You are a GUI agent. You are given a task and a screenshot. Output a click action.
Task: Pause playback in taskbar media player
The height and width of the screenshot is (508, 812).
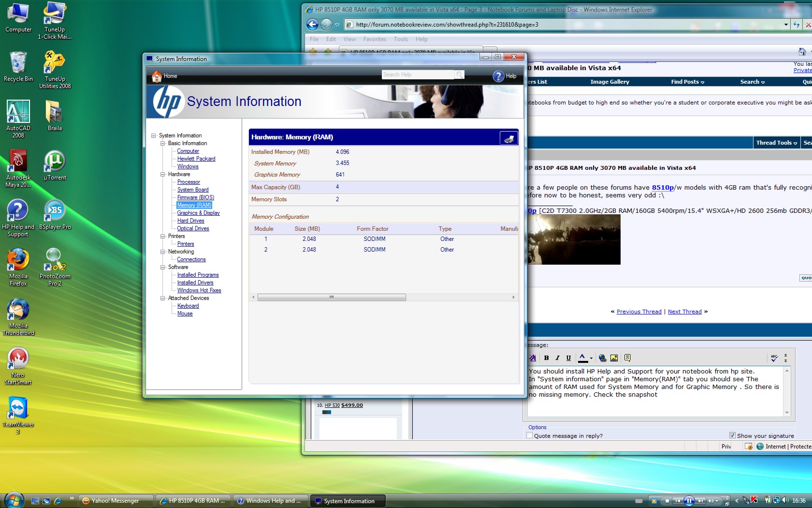(x=689, y=501)
